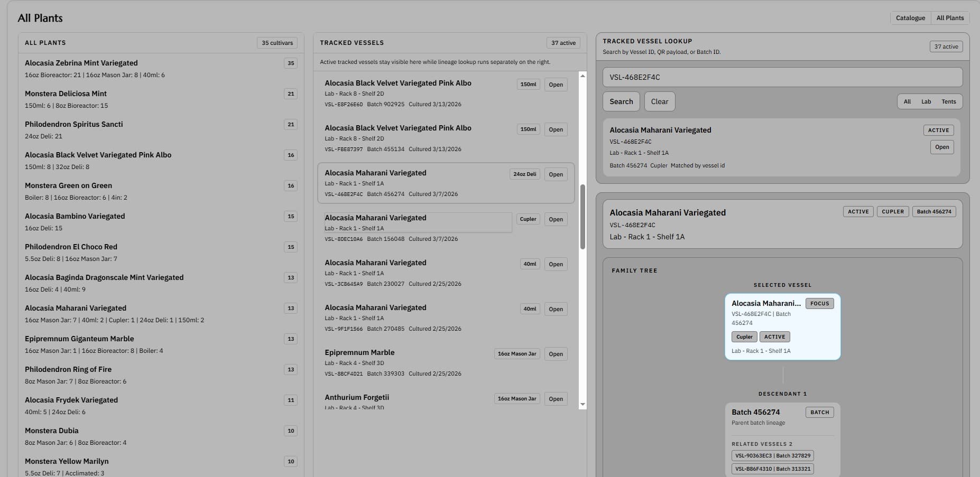Switch to the Catalogue tab

[x=910, y=17]
